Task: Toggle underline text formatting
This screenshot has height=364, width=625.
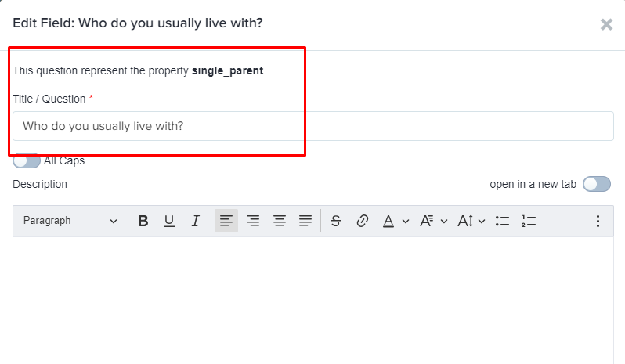Action: pyautogui.click(x=169, y=221)
